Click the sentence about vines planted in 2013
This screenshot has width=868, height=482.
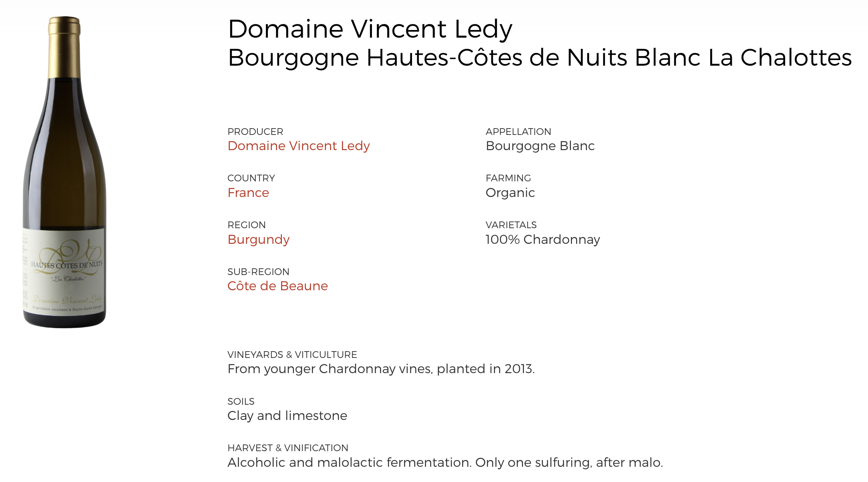point(381,369)
